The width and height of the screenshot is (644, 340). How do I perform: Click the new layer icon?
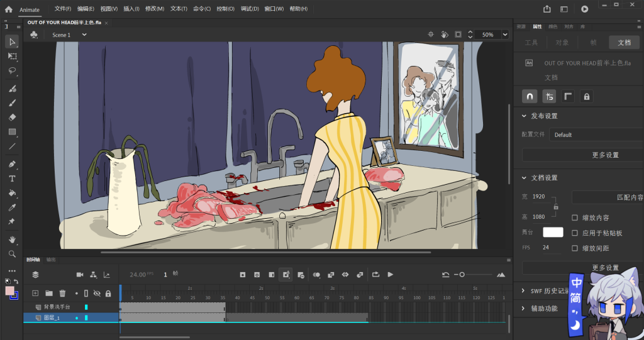[35, 293]
